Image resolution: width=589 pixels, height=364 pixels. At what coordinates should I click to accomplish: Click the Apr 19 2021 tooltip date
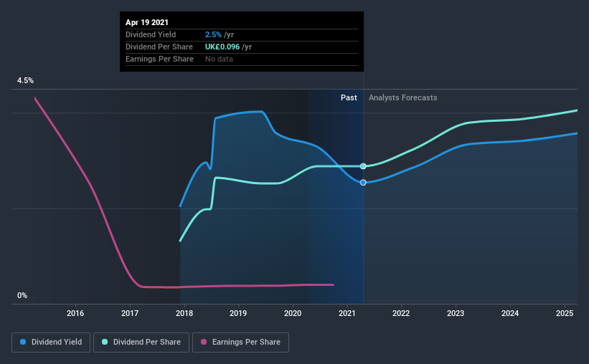pos(147,22)
